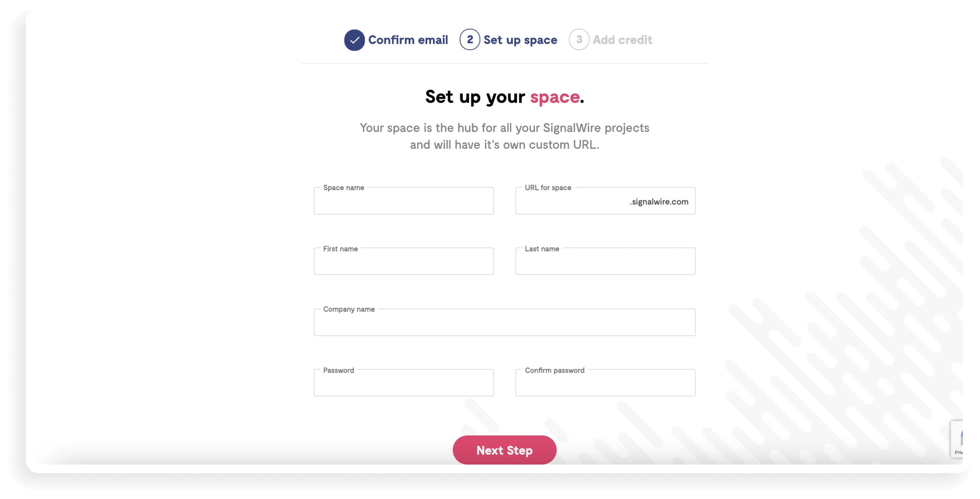
Task: Select the Space name input field
Action: click(404, 200)
